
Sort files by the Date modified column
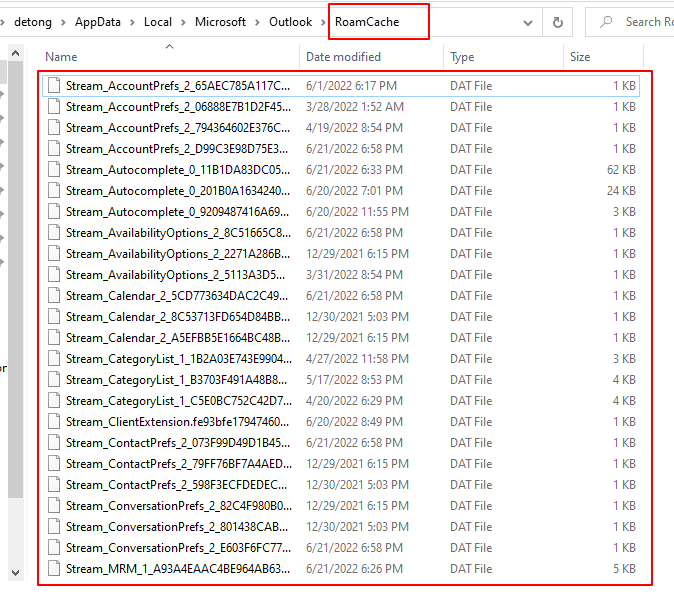(343, 57)
